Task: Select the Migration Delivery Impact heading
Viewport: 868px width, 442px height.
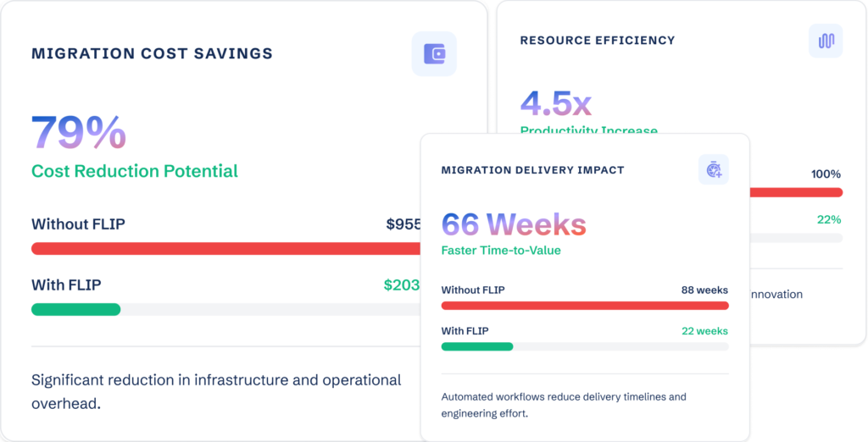Action: tap(532, 170)
